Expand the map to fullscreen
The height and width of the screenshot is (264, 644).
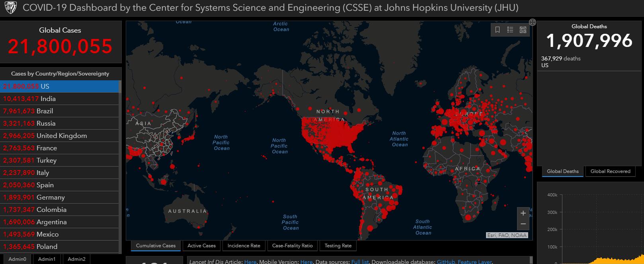coord(533,22)
